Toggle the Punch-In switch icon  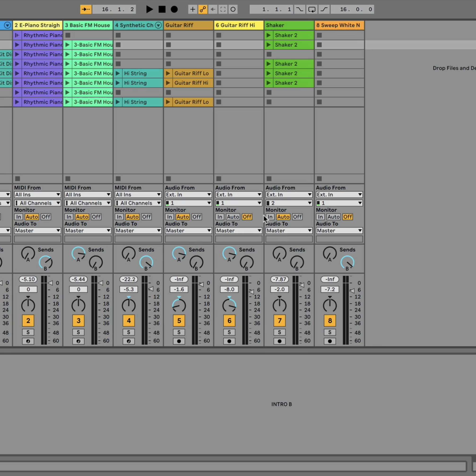(x=300, y=9)
